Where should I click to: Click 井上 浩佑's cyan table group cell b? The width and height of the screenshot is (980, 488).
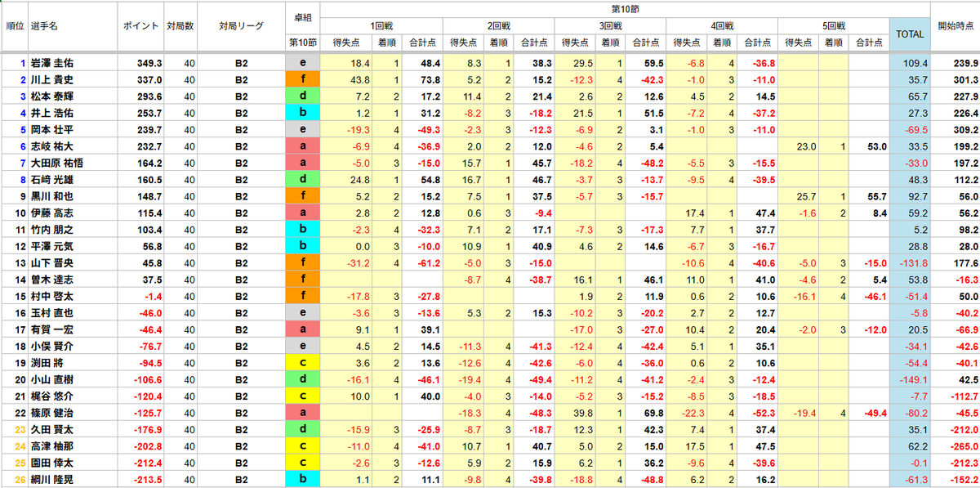point(303,113)
